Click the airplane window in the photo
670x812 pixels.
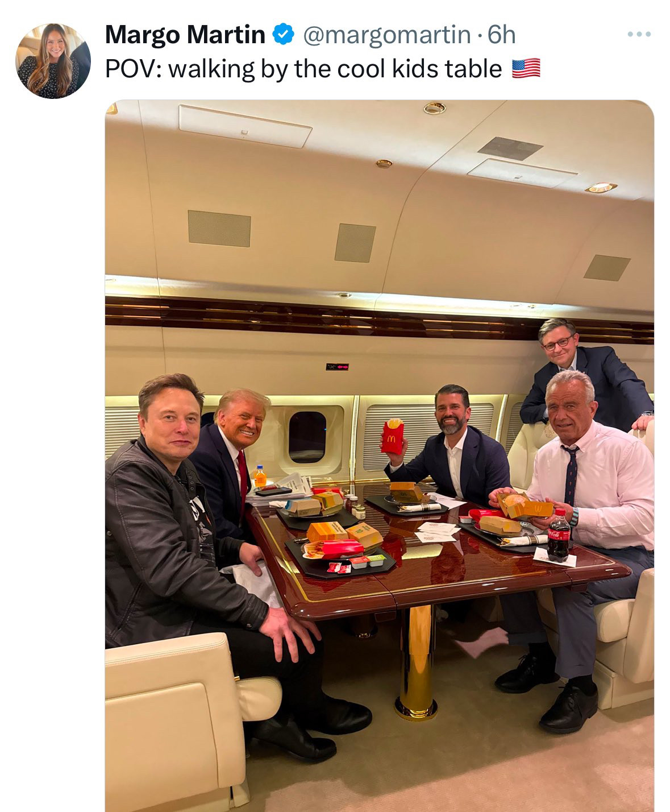point(307,437)
